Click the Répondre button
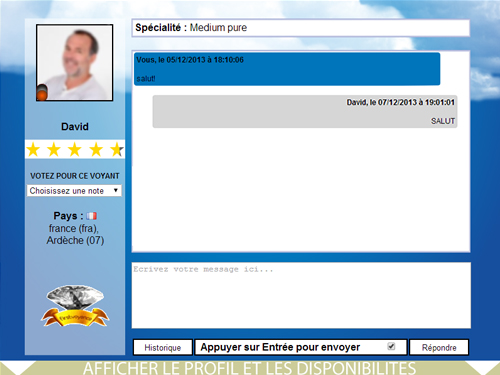 (x=439, y=347)
